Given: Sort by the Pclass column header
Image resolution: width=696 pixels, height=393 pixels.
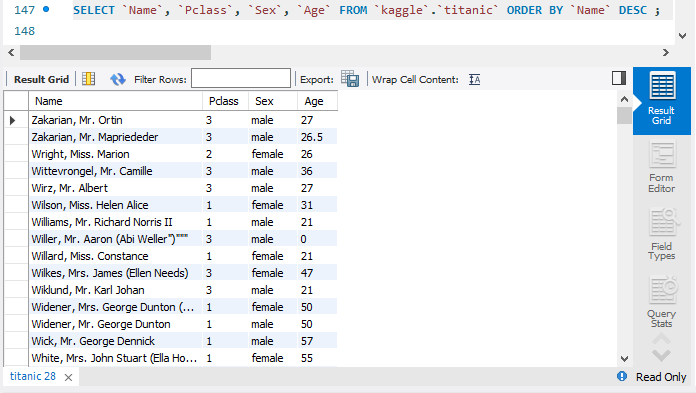Looking at the screenshot, I should coord(225,101).
